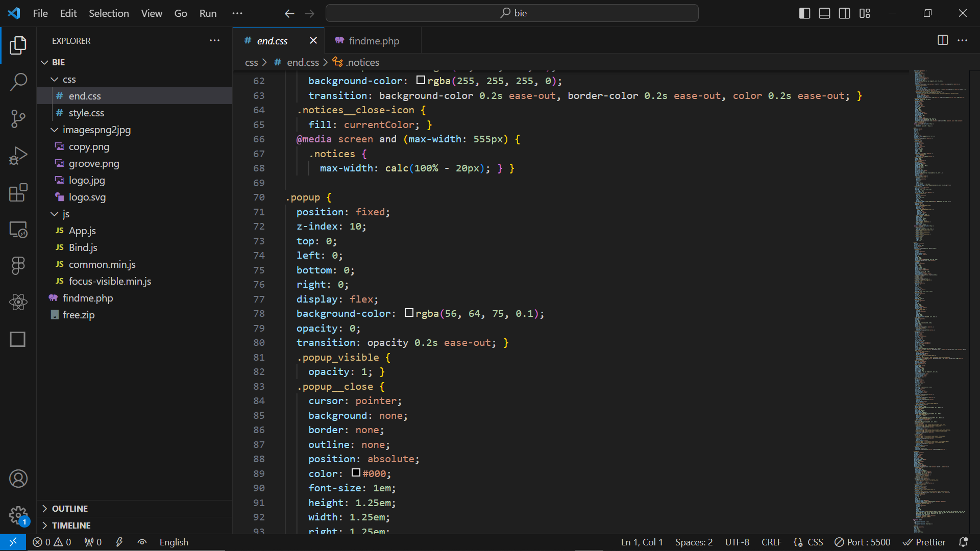This screenshot has width=980, height=551.
Task: Toggle the primary side bar visibility
Action: pyautogui.click(x=804, y=13)
